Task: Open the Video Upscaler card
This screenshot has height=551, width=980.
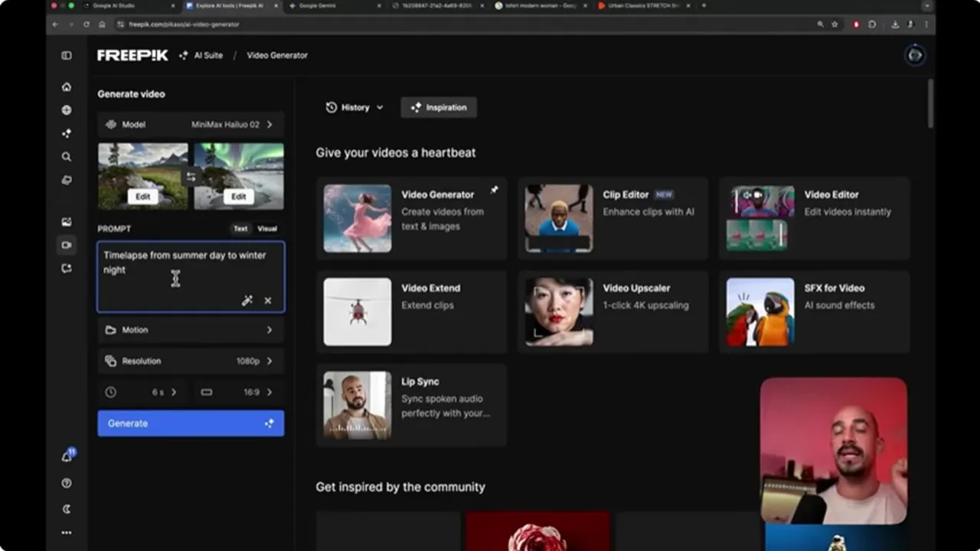Action: pyautogui.click(x=613, y=311)
